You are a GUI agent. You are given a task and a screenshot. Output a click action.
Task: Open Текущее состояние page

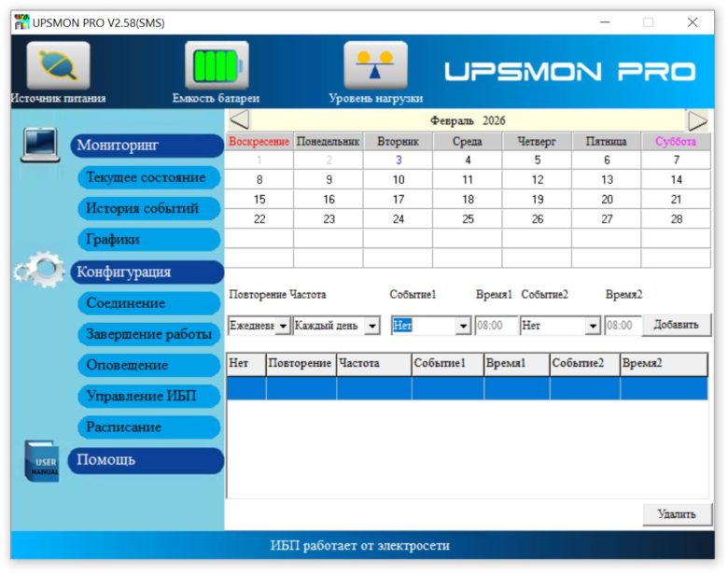149,177
